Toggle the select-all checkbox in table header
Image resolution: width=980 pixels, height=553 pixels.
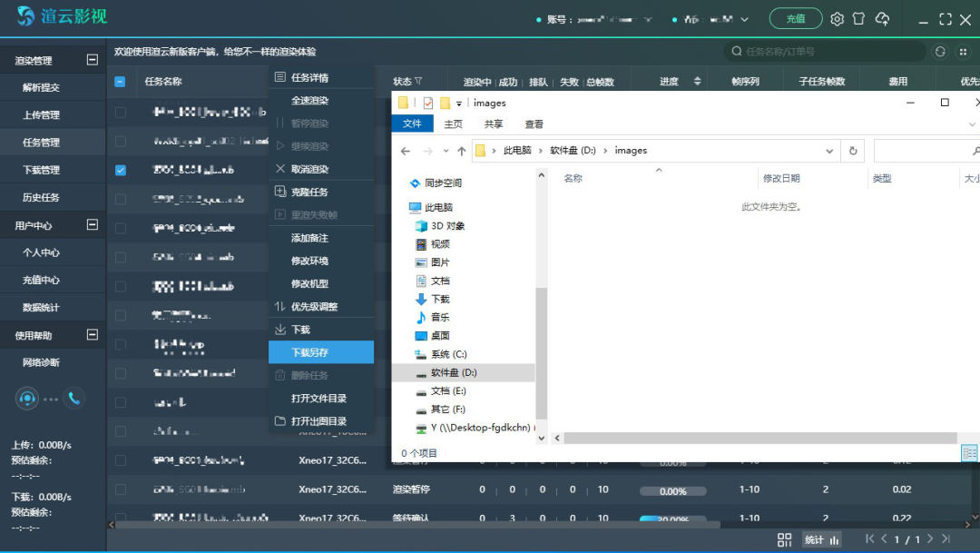(120, 82)
